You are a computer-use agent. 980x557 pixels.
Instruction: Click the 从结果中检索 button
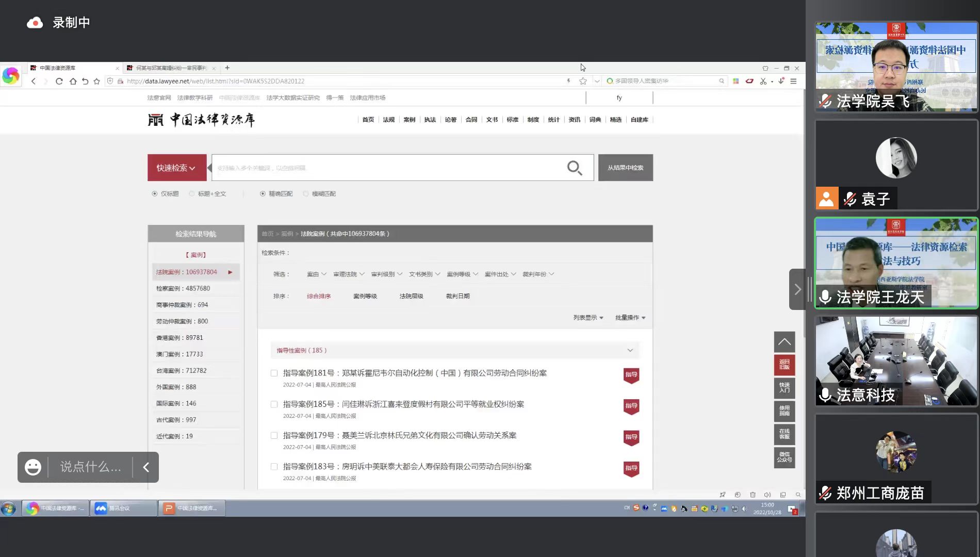coord(625,168)
